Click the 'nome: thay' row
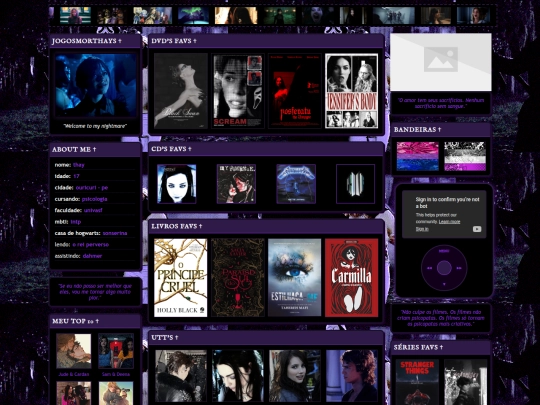The height and width of the screenshot is (405, 540). pos(94,165)
